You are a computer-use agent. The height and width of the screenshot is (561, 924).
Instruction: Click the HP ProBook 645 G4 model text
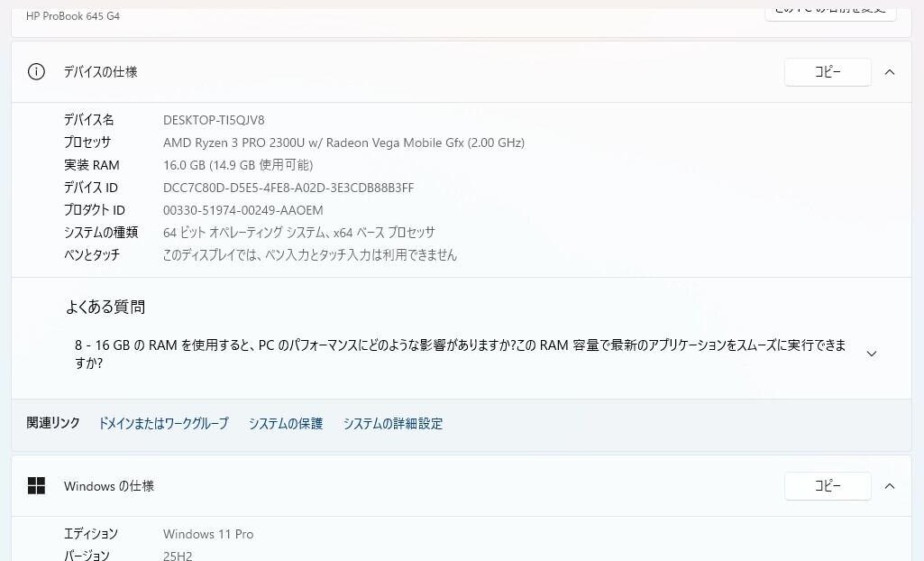click(73, 16)
